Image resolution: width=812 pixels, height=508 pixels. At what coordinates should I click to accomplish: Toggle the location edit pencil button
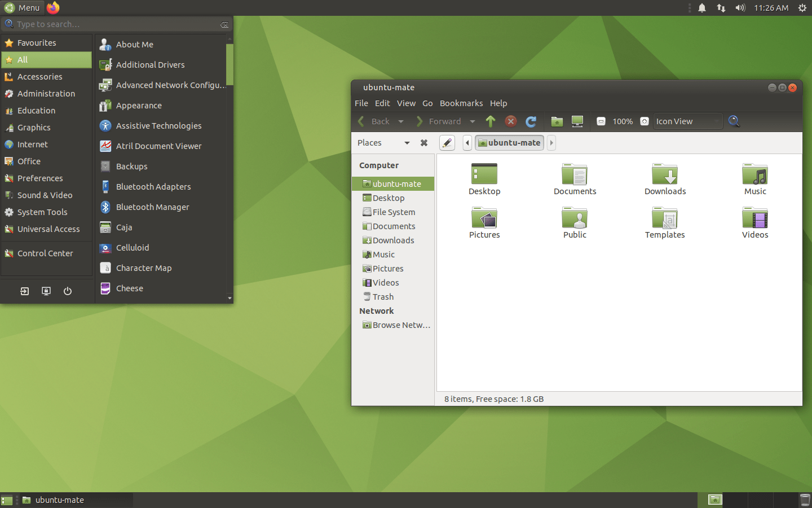point(447,143)
